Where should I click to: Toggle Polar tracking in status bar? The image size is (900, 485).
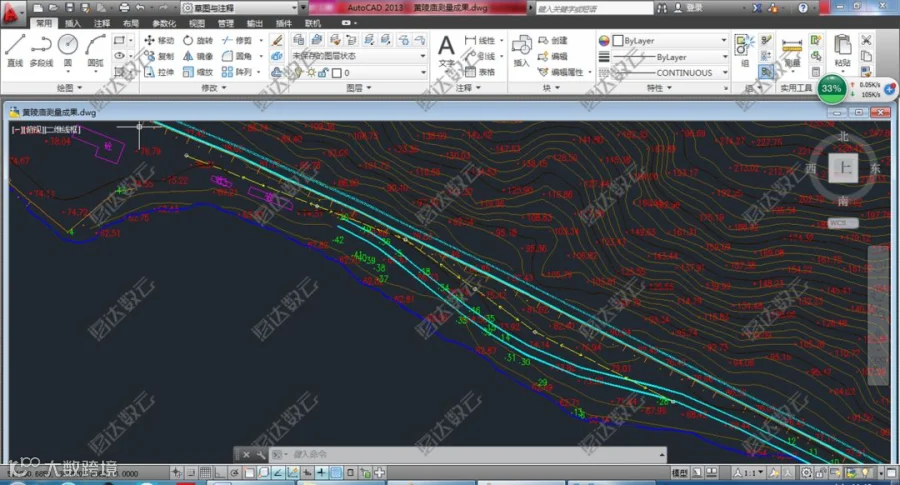(x=235, y=473)
